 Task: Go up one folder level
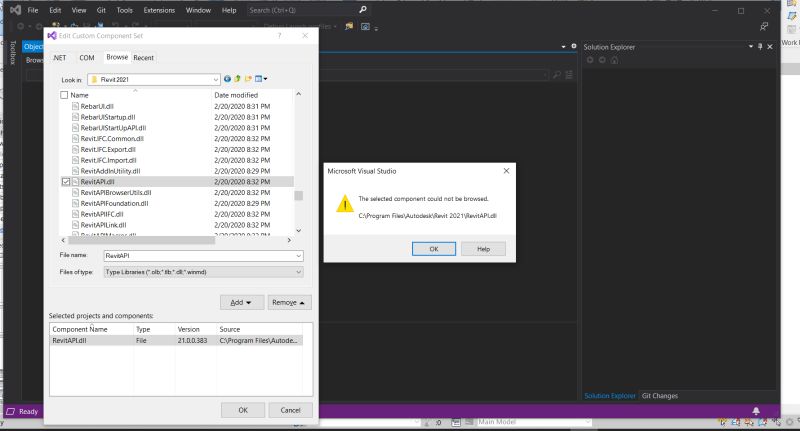(237, 79)
